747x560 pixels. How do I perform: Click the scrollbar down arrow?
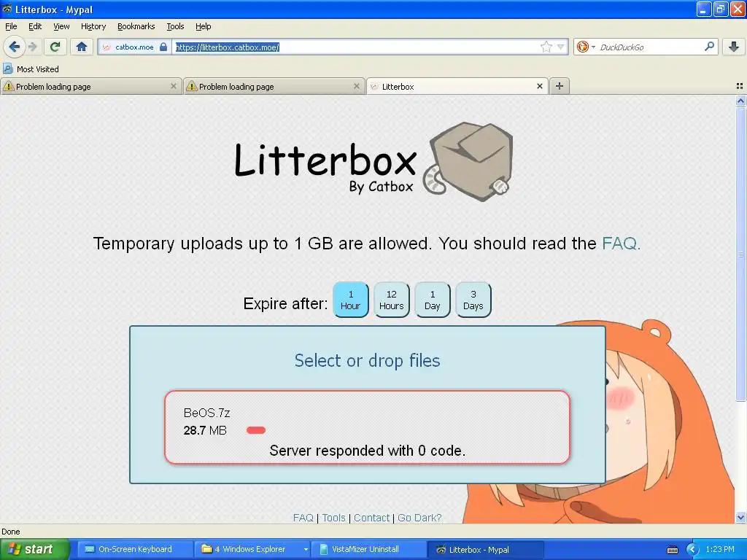click(x=740, y=517)
